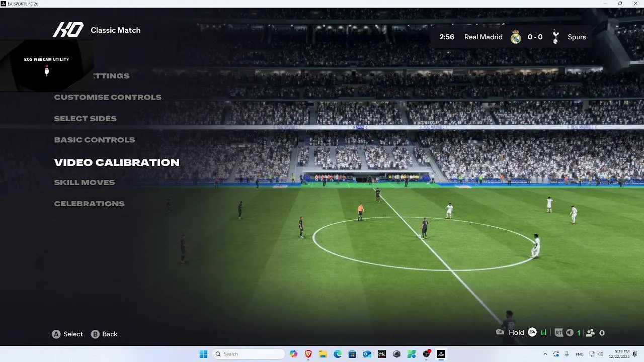Open Customise Controls menu entry
The height and width of the screenshot is (362, 644).
108,97
